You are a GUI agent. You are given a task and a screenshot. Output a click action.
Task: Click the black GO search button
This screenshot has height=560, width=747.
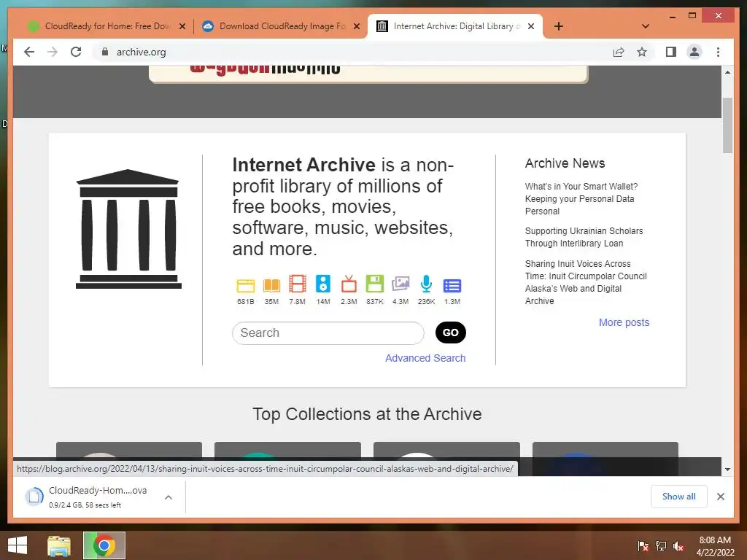451,332
